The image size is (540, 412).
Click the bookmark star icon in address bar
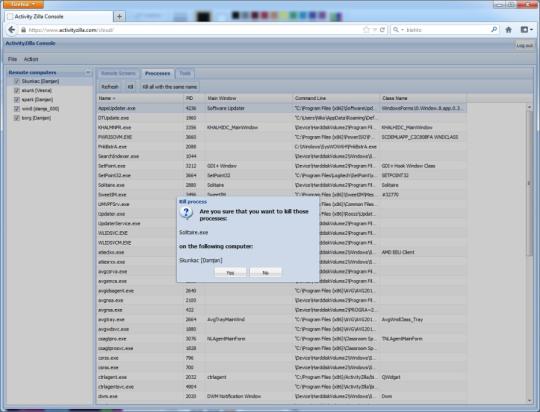pyautogui.click(x=366, y=30)
